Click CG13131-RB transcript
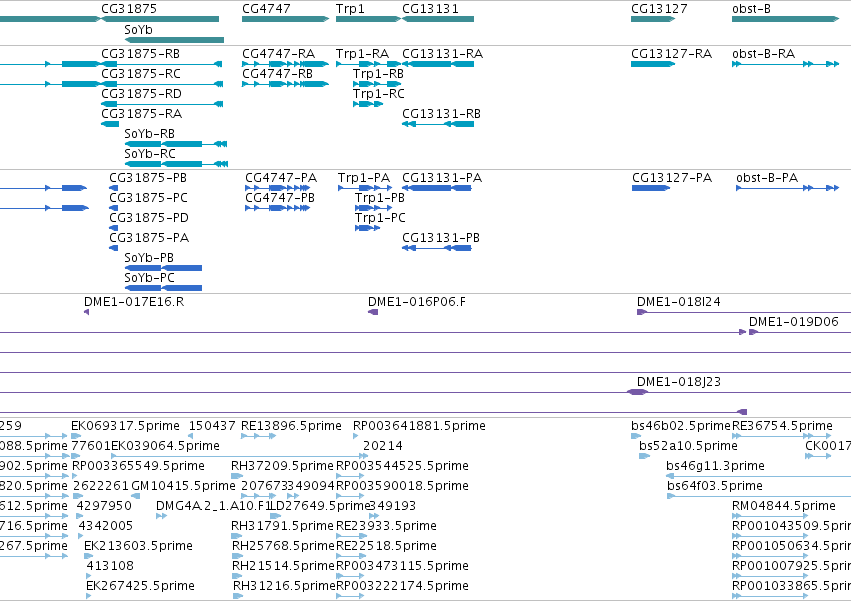This screenshot has width=851, height=601. [438, 124]
